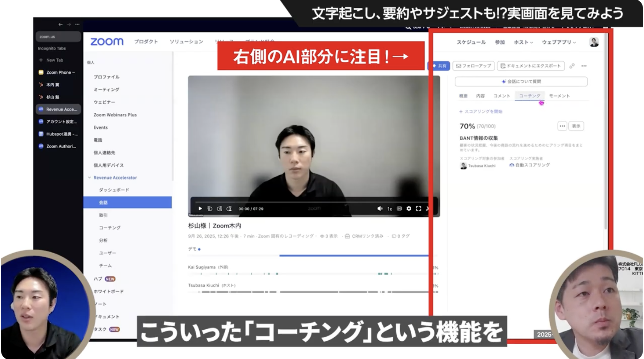Screen dimensions: 644x359
Task: Play the meeting recording video
Action: tap(200, 208)
